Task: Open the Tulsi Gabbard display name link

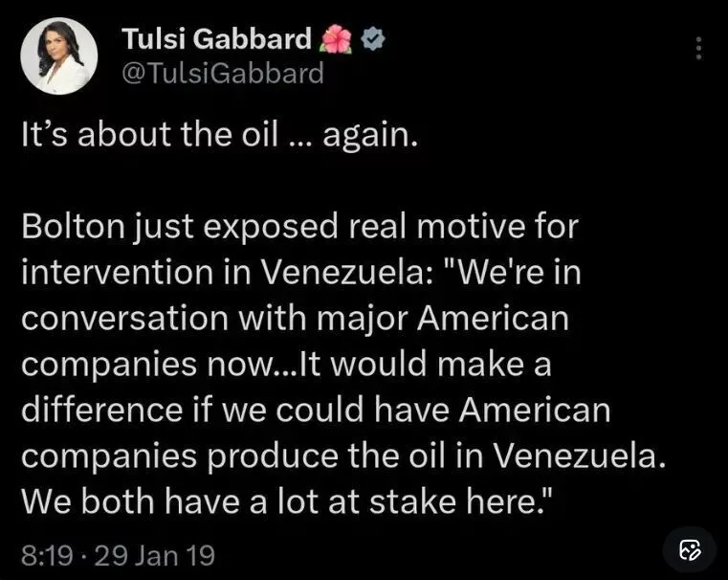Action: point(217,39)
